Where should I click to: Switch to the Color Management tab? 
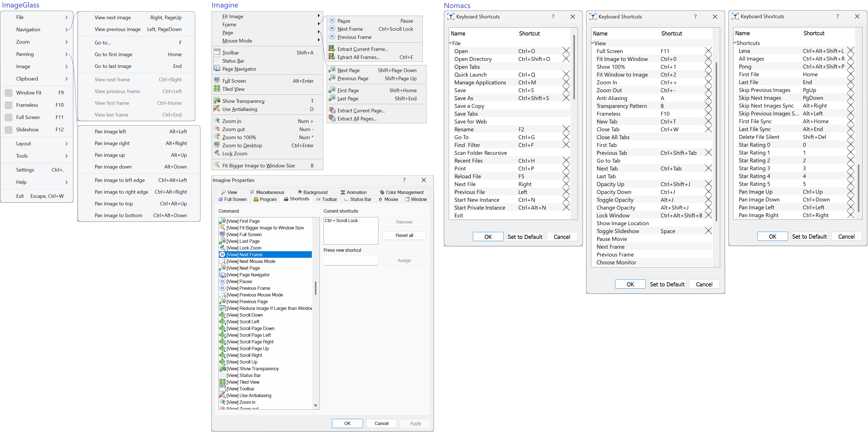coord(401,192)
